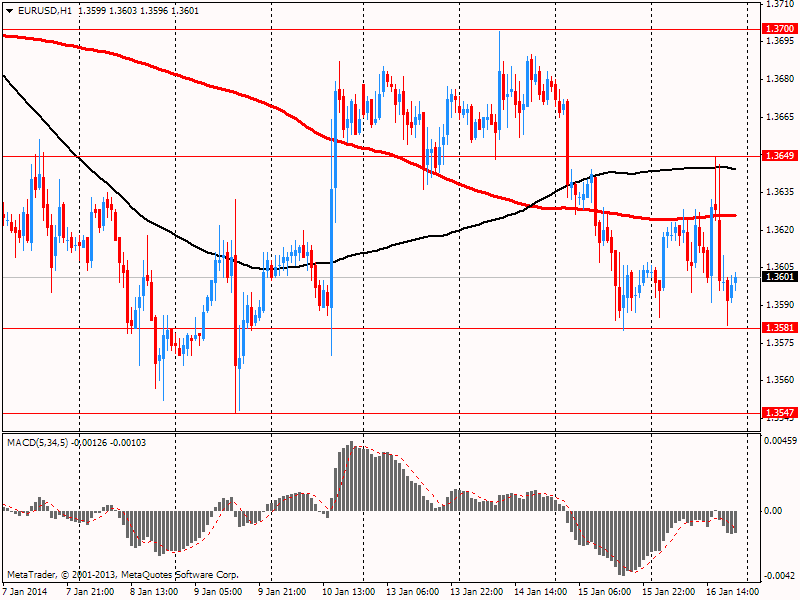The width and height of the screenshot is (800, 600).
Task: Click the 10 Jan 13:00 time label
Action: pos(348,592)
